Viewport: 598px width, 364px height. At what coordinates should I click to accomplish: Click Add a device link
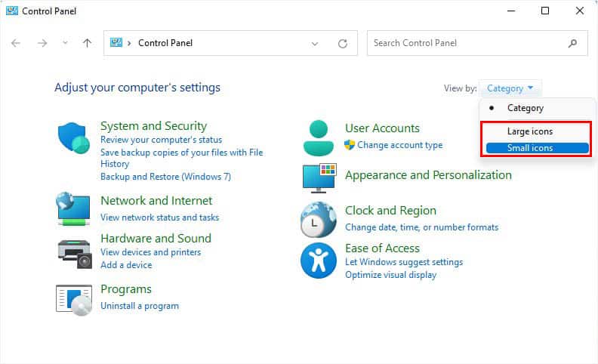[126, 265]
